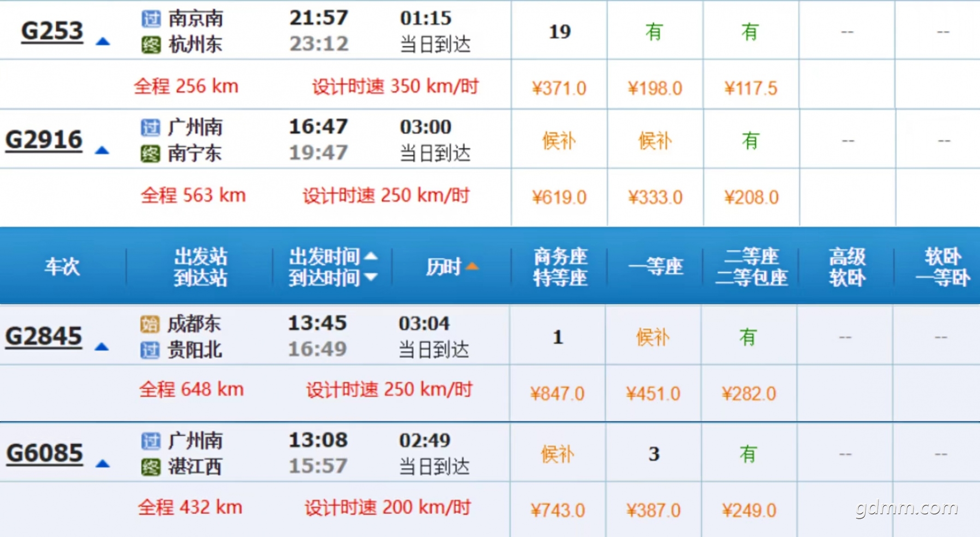Collapse details for train G253
The height and width of the screenshot is (537, 980).
(x=102, y=42)
